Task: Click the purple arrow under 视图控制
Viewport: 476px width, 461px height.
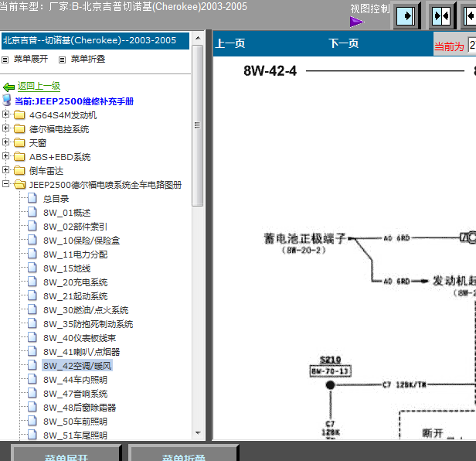Action: point(357,22)
